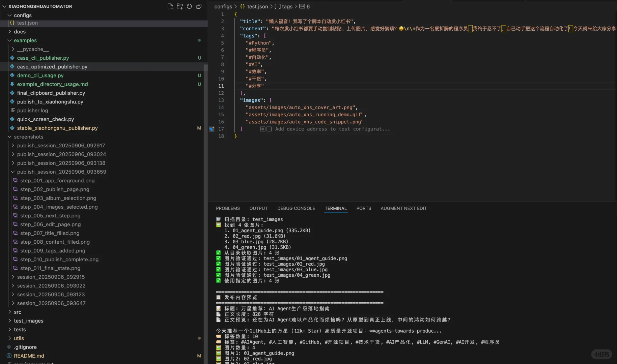The width and height of the screenshot is (617, 364).
Task: Open case_optimized_publisher.py file
Action: point(52,67)
